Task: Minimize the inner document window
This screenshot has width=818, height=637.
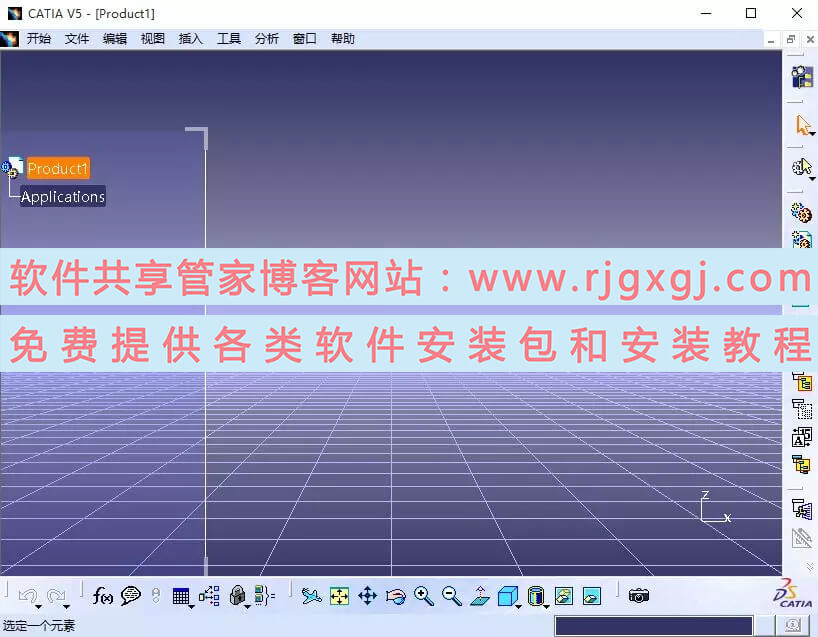Action: click(x=771, y=39)
